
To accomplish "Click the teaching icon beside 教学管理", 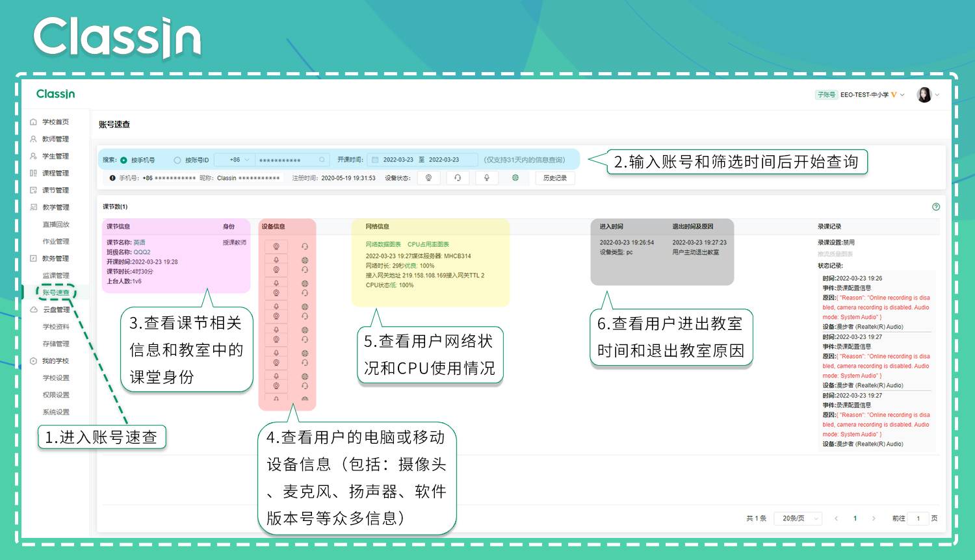I will [x=33, y=207].
